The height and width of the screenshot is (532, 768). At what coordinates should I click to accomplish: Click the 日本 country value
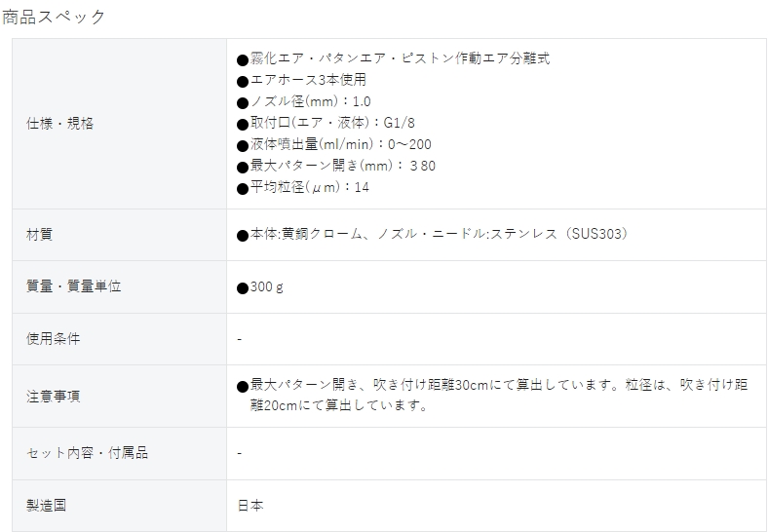point(250,506)
